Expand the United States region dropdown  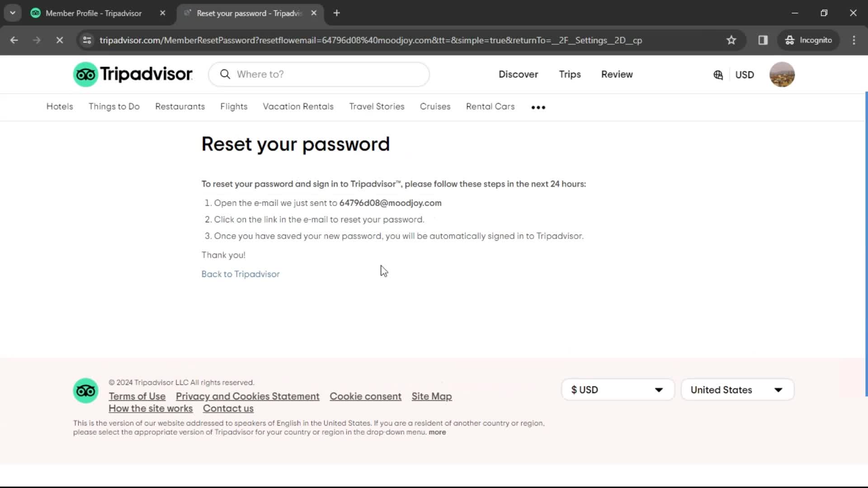point(737,389)
